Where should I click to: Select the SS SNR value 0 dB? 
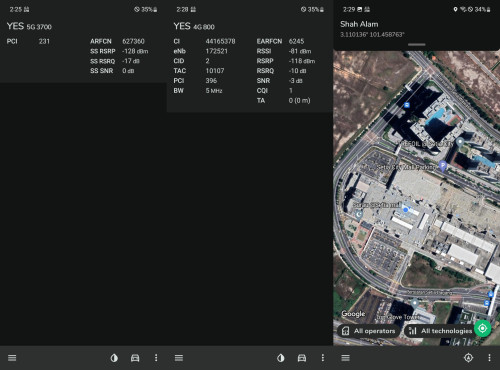point(128,71)
